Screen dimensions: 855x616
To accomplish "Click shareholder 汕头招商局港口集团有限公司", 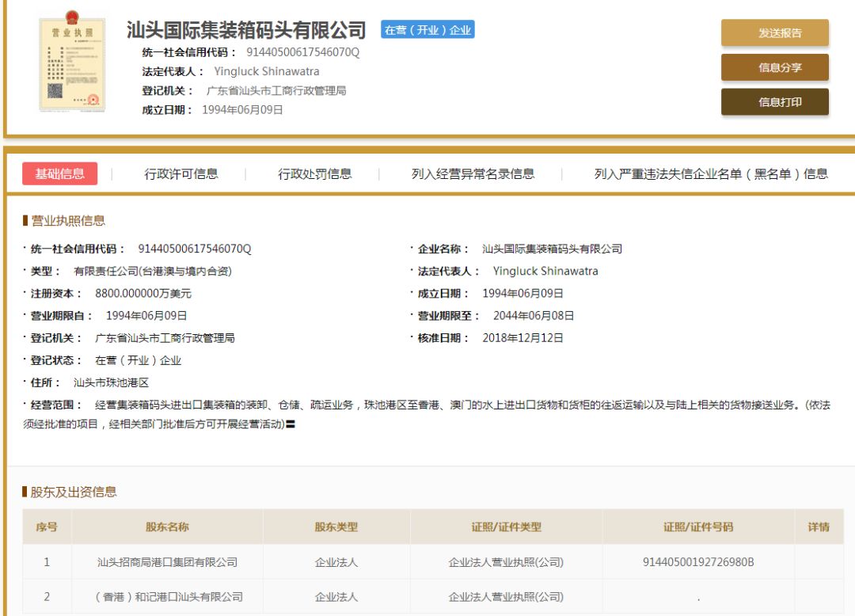I will [x=167, y=562].
